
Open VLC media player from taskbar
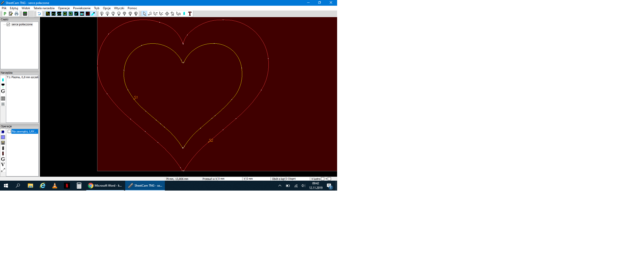pos(55,186)
